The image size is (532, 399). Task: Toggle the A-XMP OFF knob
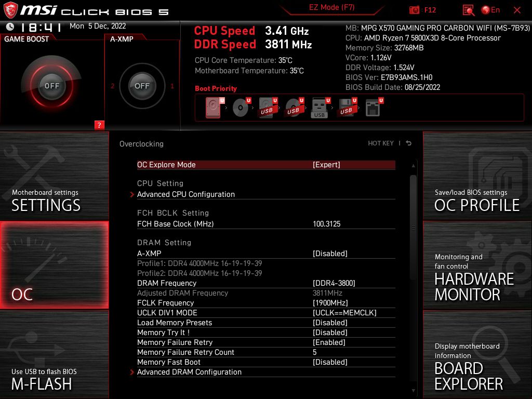[x=142, y=86]
